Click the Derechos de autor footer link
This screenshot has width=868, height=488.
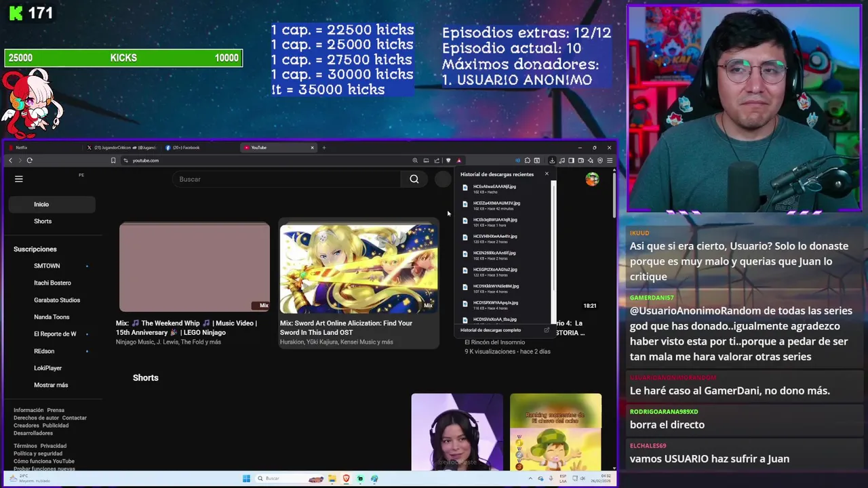pos(36,418)
